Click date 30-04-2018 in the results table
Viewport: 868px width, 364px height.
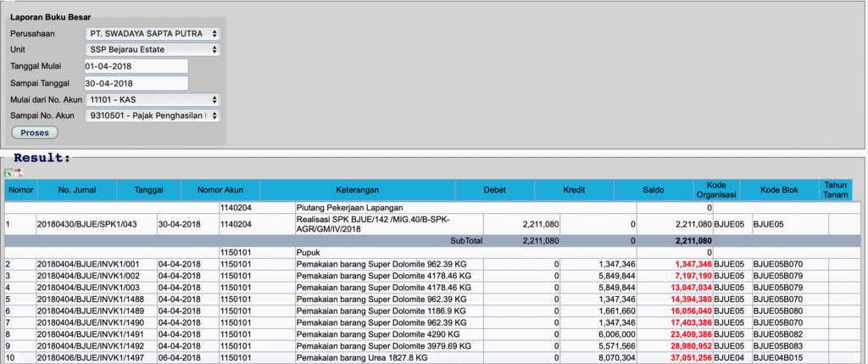pyautogui.click(x=180, y=224)
